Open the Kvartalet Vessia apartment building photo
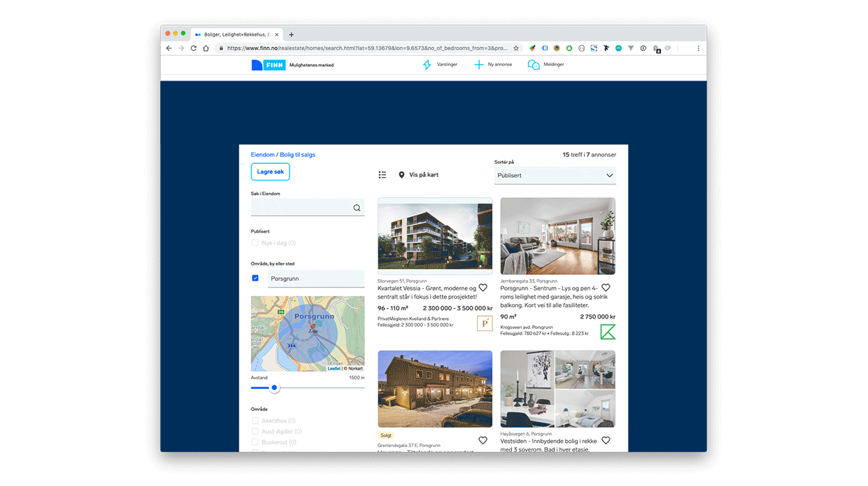The height and width of the screenshot is (486, 868). pyautogui.click(x=435, y=236)
